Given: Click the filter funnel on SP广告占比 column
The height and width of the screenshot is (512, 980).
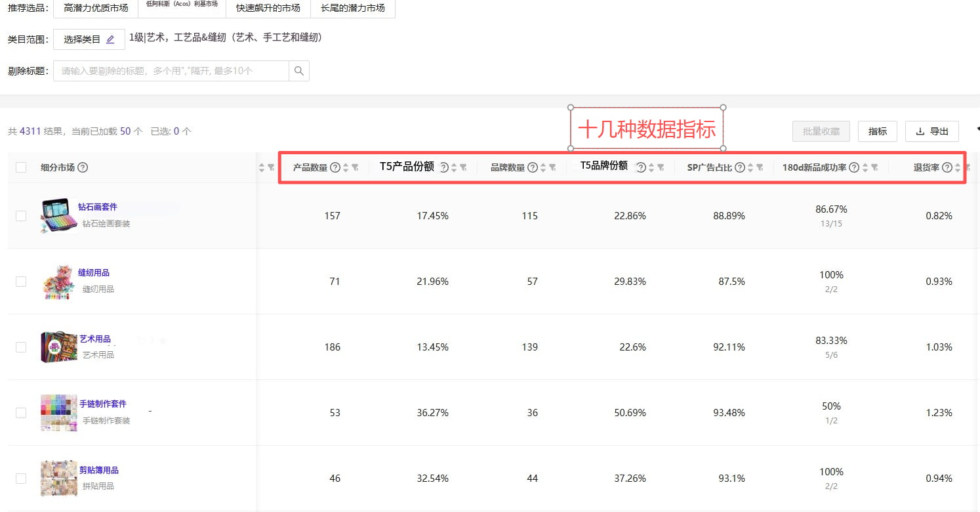Looking at the screenshot, I should [x=760, y=167].
